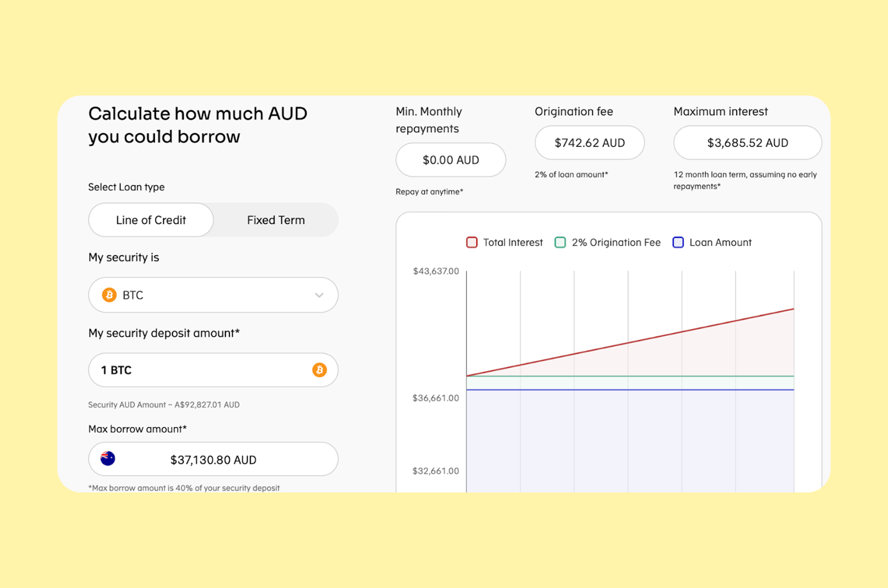Click the green Origination Fee legend square

tap(559, 242)
